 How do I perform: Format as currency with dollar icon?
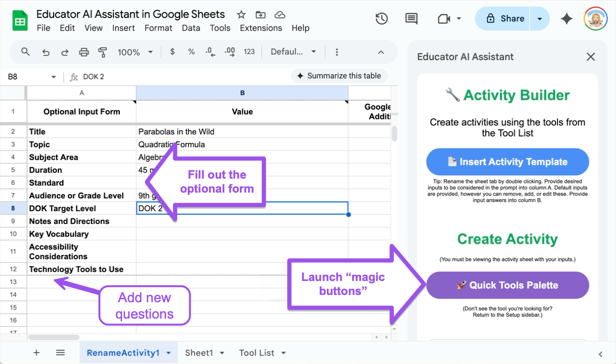point(172,52)
